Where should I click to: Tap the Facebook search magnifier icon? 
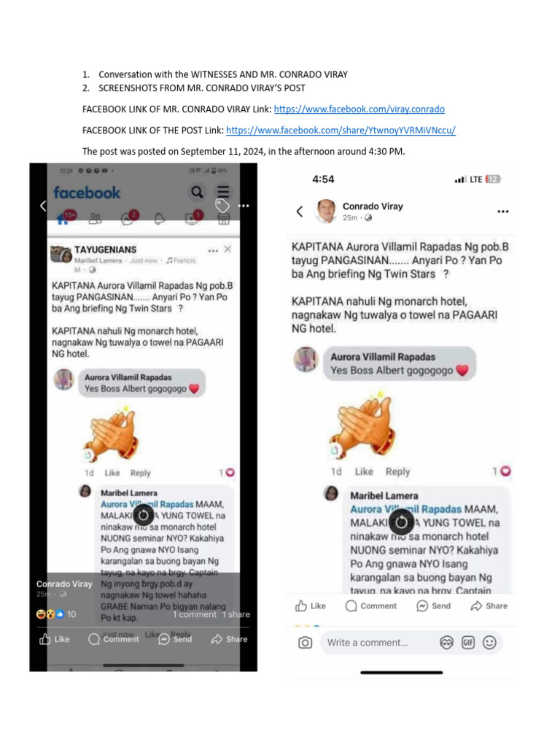(197, 192)
